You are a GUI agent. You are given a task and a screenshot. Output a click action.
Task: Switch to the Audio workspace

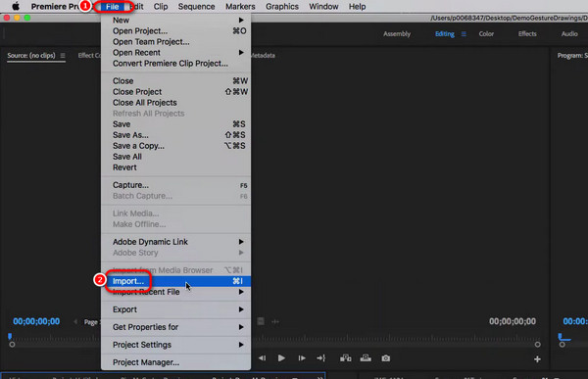[569, 33]
